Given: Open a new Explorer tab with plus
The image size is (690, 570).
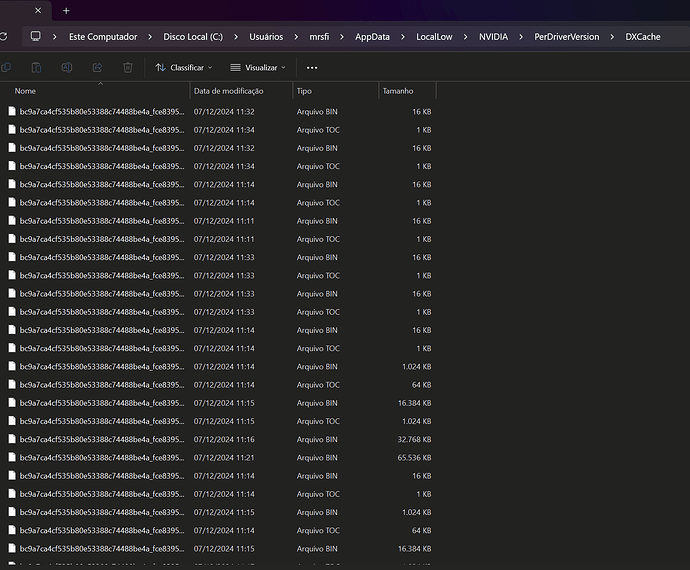Looking at the screenshot, I should point(66,11).
